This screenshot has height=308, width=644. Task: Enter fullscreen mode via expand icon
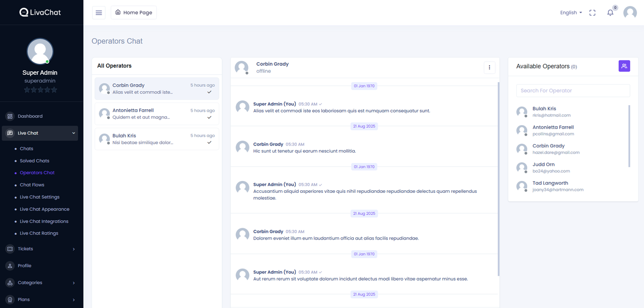(592, 13)
